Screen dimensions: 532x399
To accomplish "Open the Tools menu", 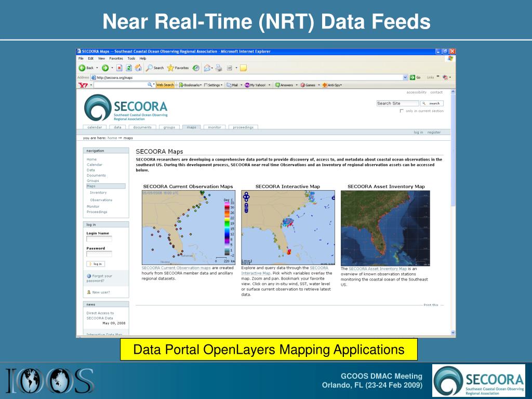I will (x=131, y=58).
